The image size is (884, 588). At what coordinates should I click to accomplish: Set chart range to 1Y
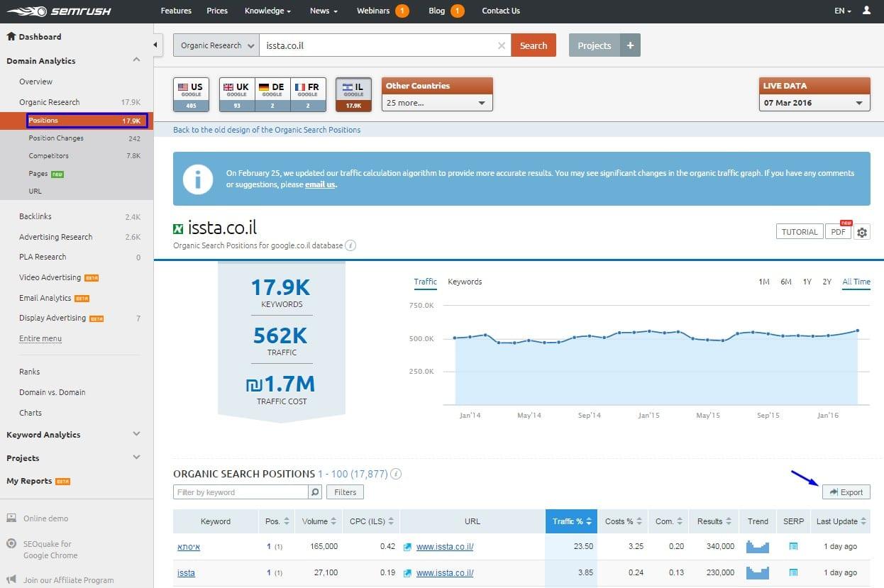pyautogui.click(x=807, y=282)
